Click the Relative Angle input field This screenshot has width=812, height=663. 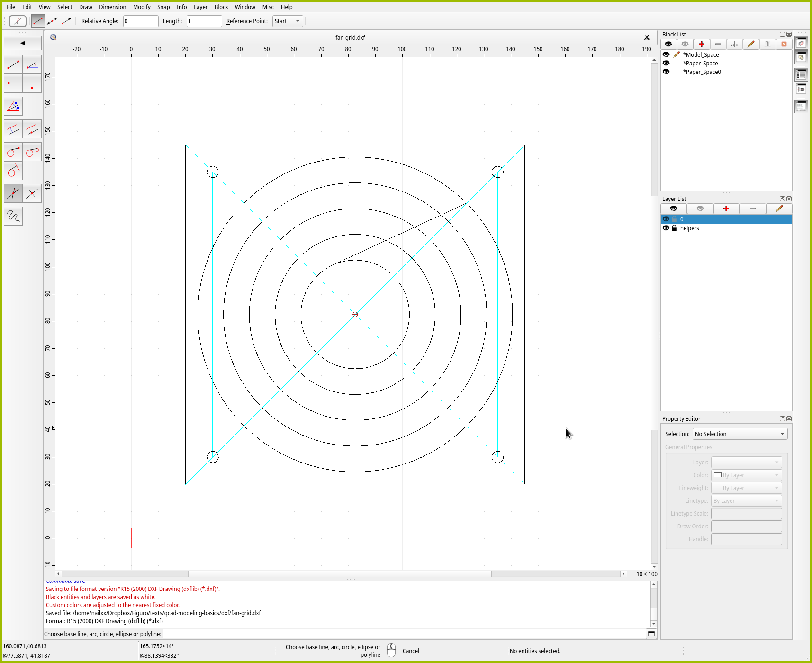(x=141, y=21)
